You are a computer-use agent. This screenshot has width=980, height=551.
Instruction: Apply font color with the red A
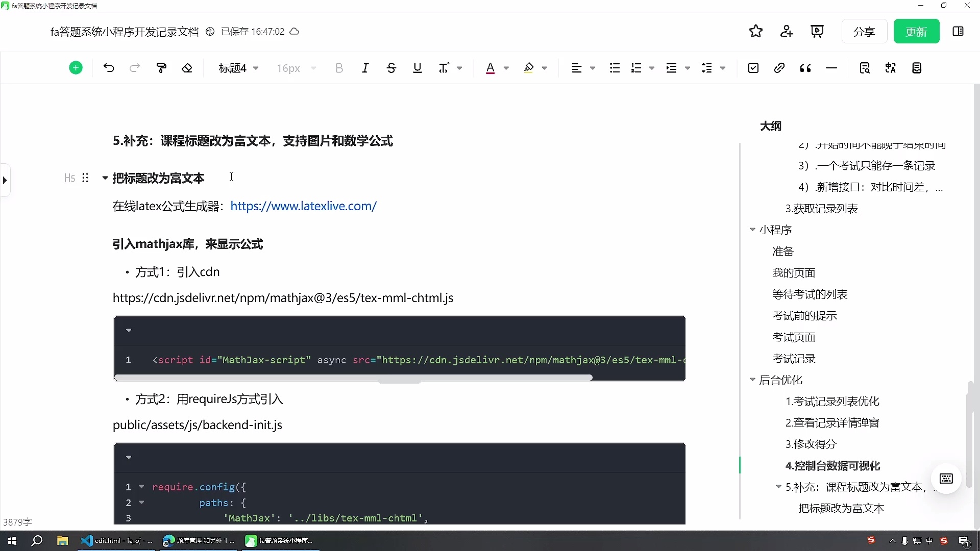click(490, 68)
